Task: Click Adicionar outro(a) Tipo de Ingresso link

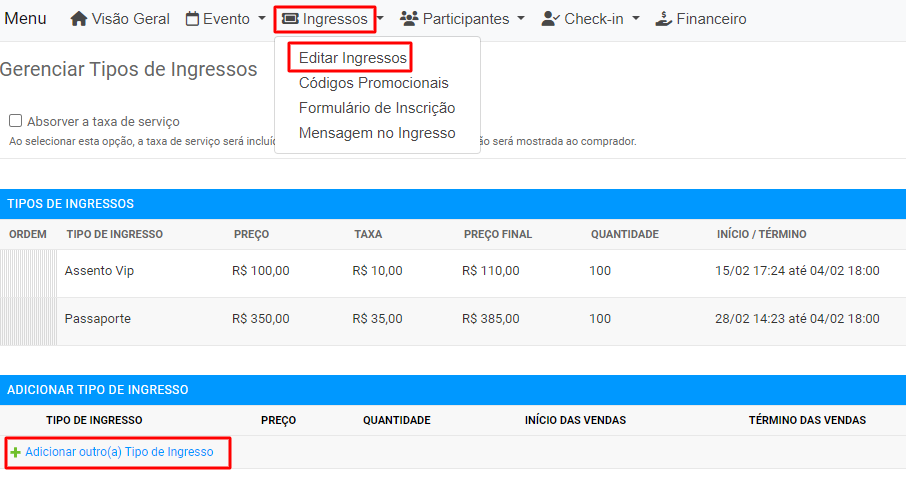Action: [119, 452]
